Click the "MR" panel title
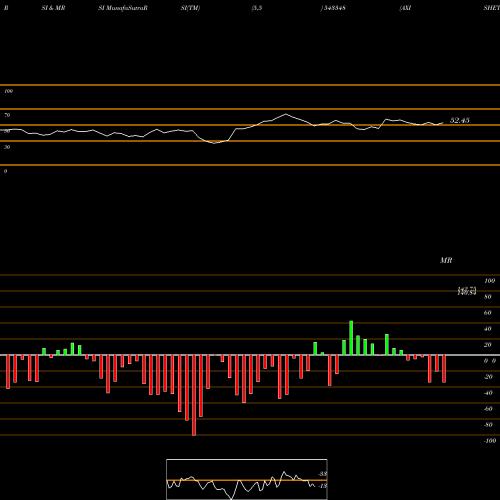Viewport: 500px width, 500px height. [446, 260]
